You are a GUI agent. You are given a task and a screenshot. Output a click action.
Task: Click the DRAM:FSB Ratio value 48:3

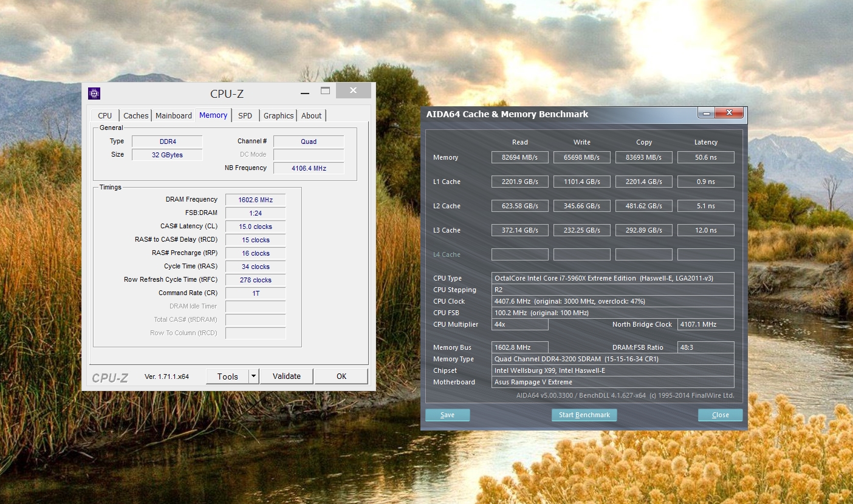point(706,347)
